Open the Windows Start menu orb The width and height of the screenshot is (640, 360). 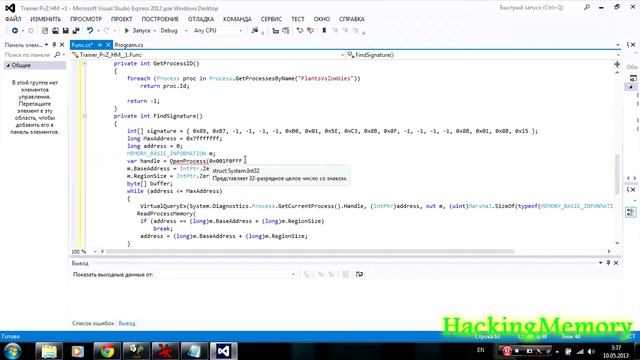coord(13,351)
